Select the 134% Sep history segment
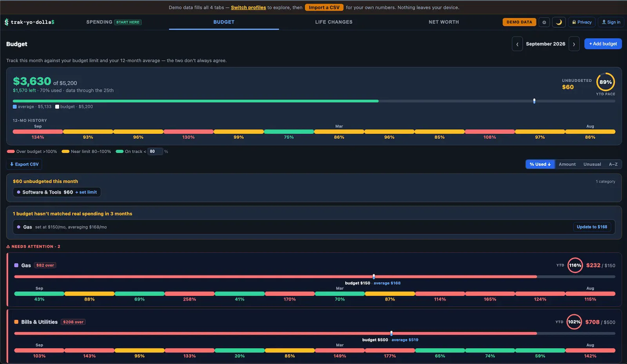This screenshot has width=627, height=364. [x=38, y=132]
